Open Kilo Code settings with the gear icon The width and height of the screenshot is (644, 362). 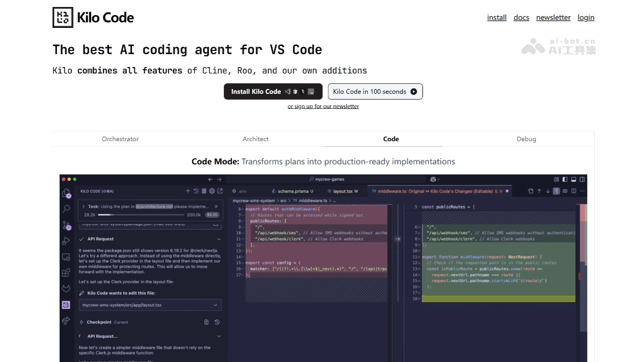coord(213,190)
